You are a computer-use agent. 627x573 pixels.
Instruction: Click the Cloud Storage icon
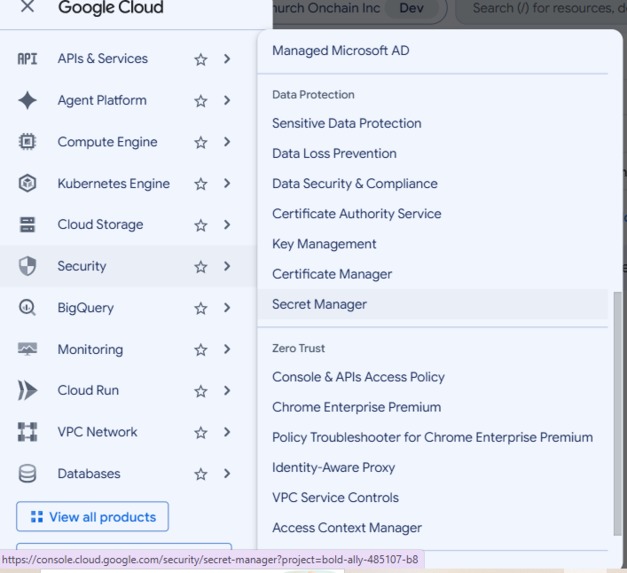click(27, 225)
